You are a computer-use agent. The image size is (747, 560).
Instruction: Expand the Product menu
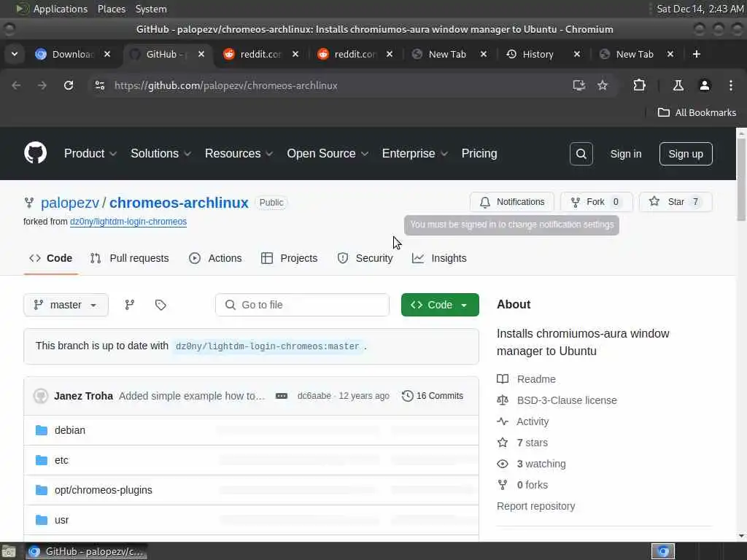[x=90, y=153]
